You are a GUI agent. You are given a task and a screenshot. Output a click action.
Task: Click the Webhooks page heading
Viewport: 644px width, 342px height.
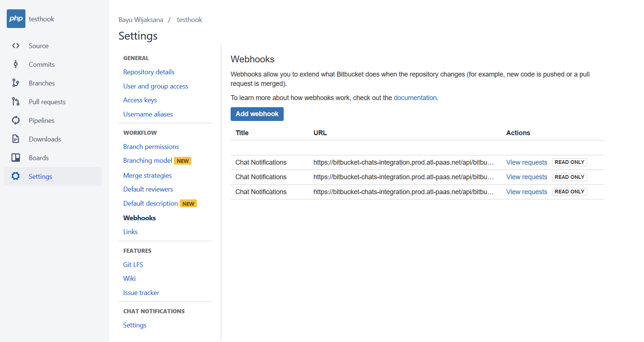[253, 59]
